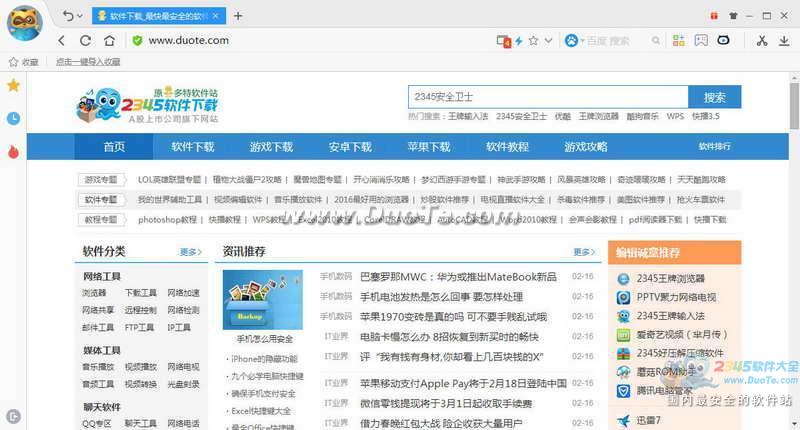Open 更多 link in 资讯推荐 section
The height and width of the screenshot is (430, 800).
point(584,251)
